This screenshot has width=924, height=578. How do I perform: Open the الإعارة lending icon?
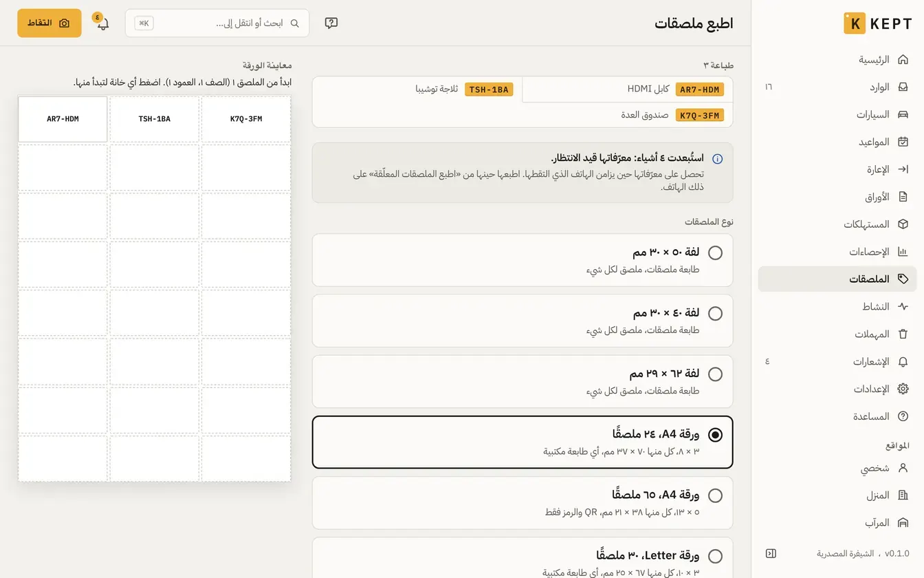coord(903,169)
